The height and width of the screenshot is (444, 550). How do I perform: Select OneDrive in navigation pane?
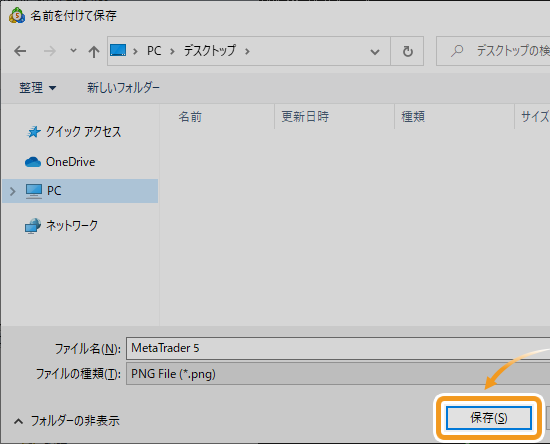[71, 162]
